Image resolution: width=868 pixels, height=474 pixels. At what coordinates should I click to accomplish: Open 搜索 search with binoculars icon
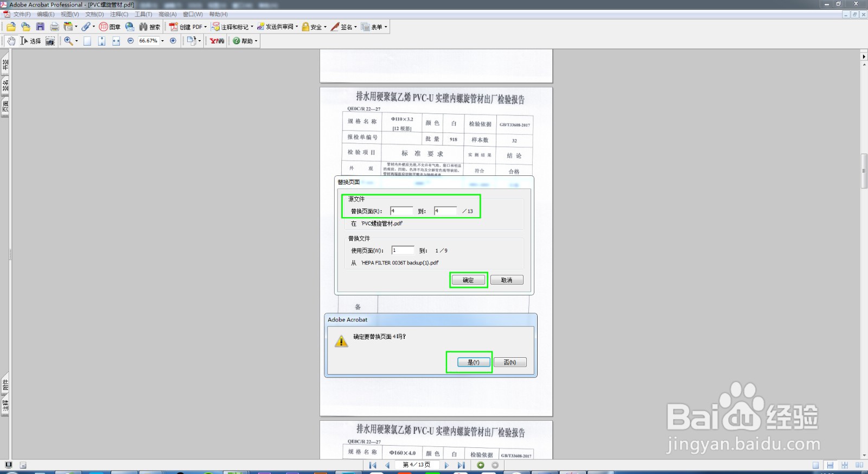[150, 27]
